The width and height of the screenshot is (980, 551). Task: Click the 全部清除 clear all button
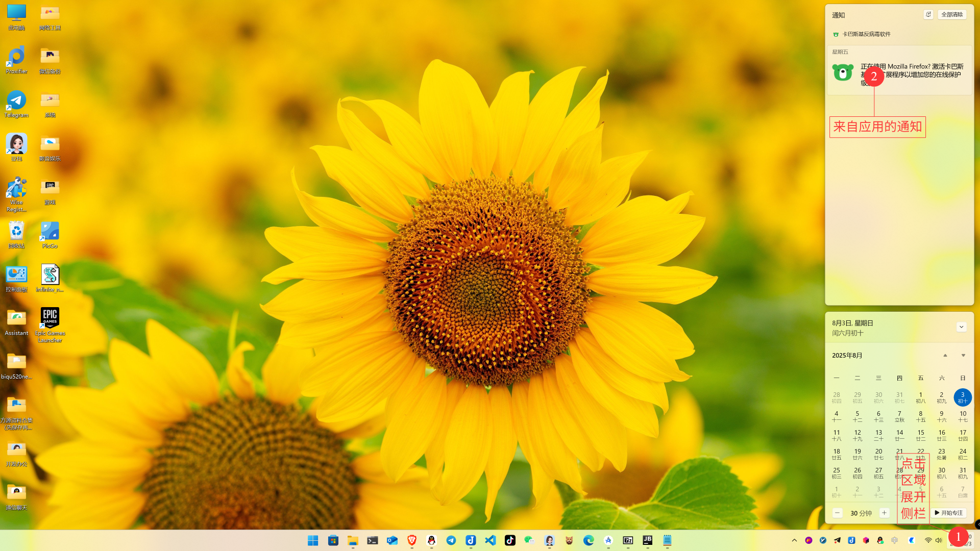pyautogui.click(x=952, y=14)
